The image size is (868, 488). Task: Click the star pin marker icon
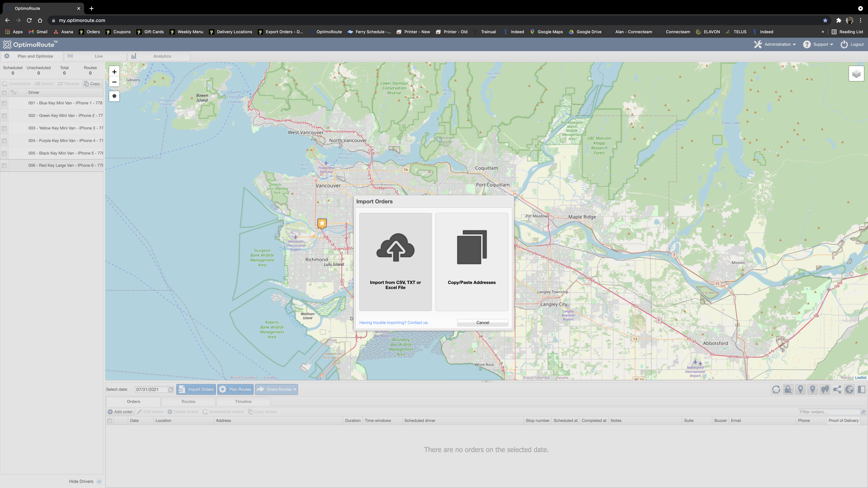(800, 389)
